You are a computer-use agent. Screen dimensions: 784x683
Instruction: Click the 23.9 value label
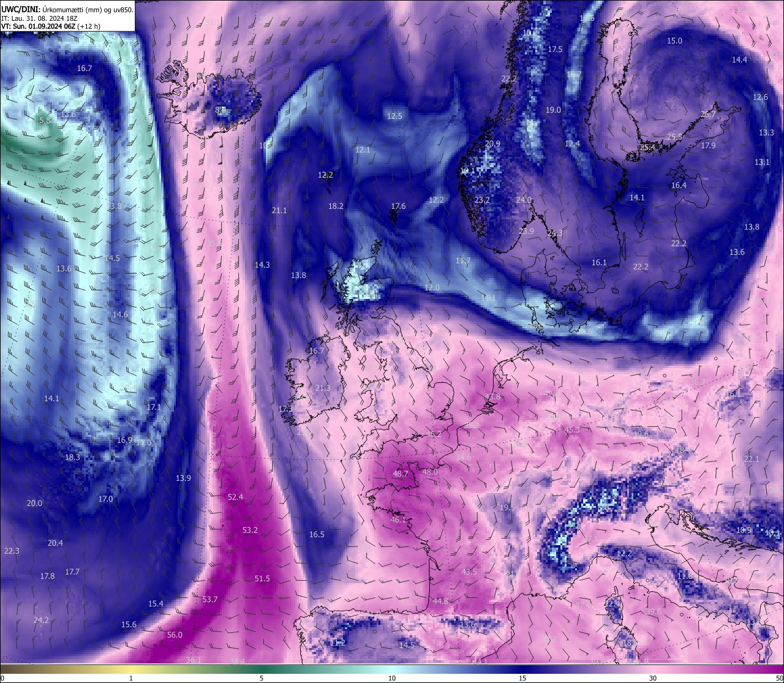[526, 231]
